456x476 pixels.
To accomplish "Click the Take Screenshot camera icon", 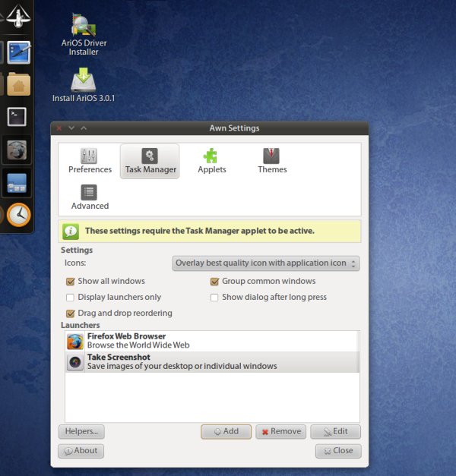I will point(75,362).
